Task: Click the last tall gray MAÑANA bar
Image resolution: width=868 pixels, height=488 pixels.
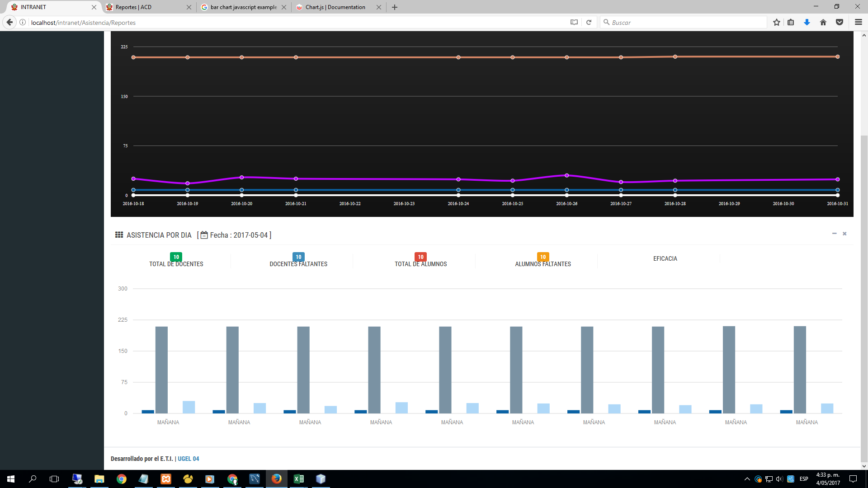Action: [x=800, y=370]
